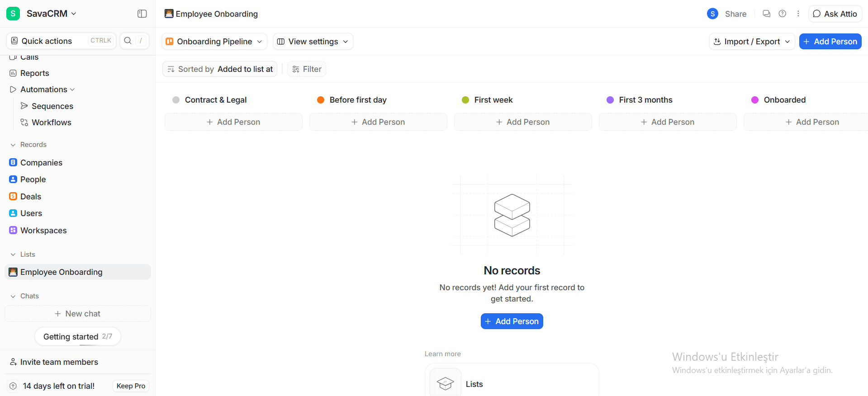Open the Filter control
Viewport: 868px width, 396px height.
[307, 69]
